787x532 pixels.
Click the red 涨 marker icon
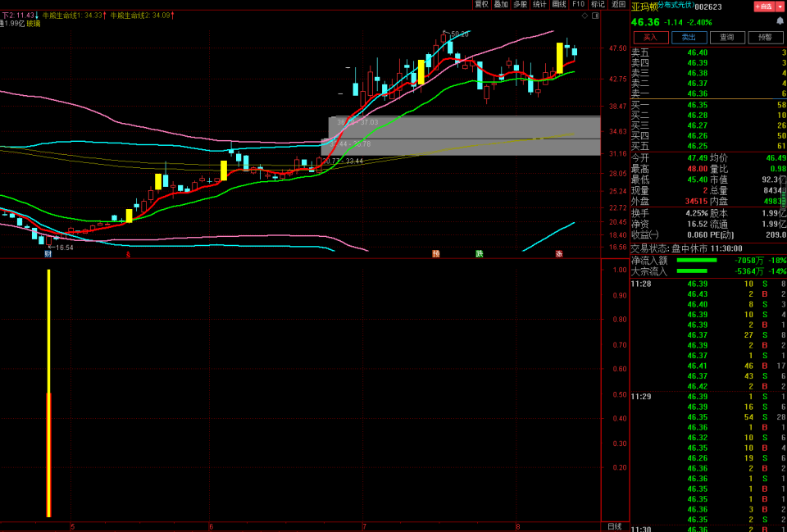(x=559, y=254)
